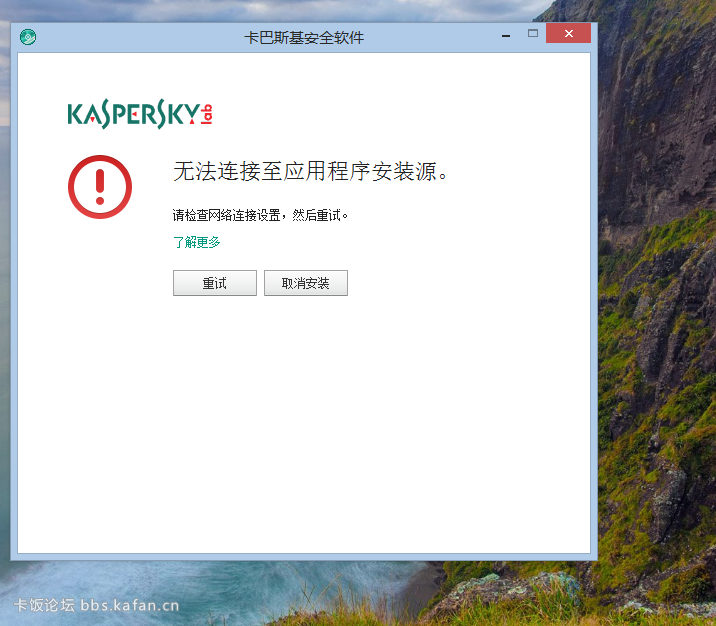
Task: Click the red exclamation error icon
Action: pyautogui.click(x=100, y=187)
